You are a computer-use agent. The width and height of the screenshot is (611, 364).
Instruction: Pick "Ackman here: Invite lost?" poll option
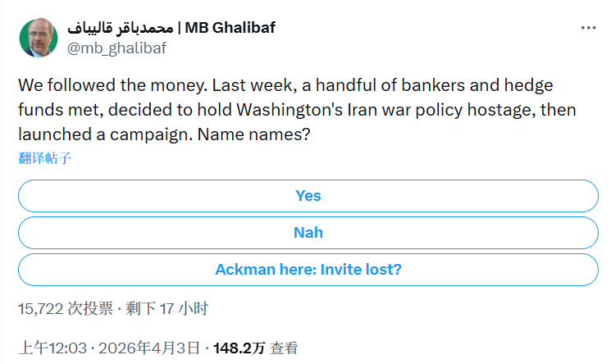(308, 270)
